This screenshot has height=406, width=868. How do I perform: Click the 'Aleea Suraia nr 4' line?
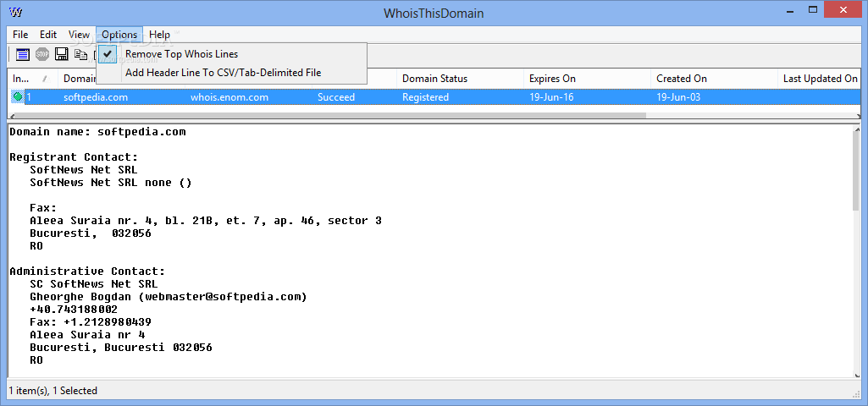tap(87, 335)
